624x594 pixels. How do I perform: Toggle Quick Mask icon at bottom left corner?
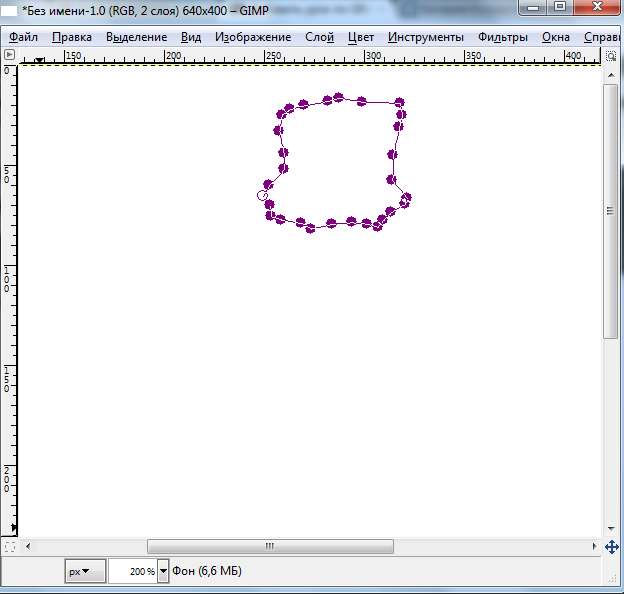point(10,547)
